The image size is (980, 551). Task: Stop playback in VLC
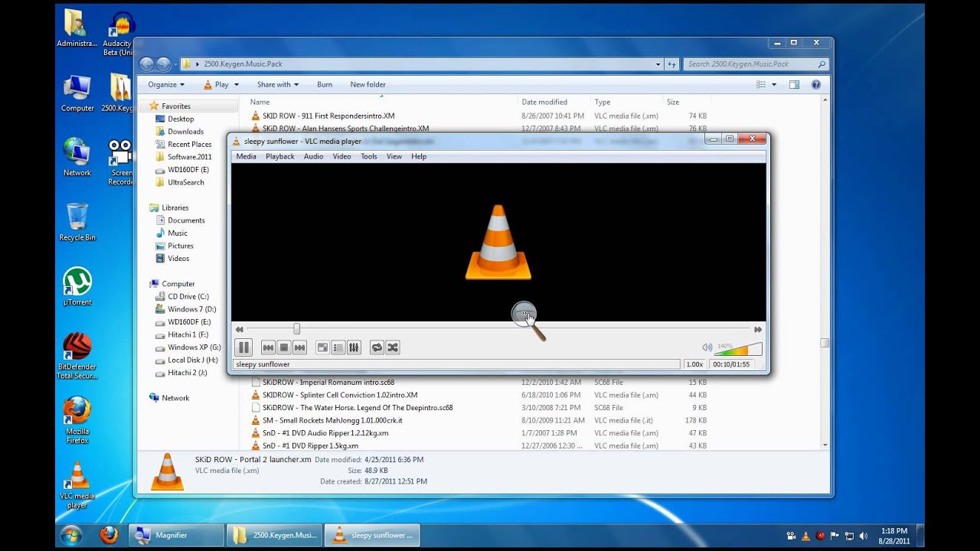(x=284, y=347)
